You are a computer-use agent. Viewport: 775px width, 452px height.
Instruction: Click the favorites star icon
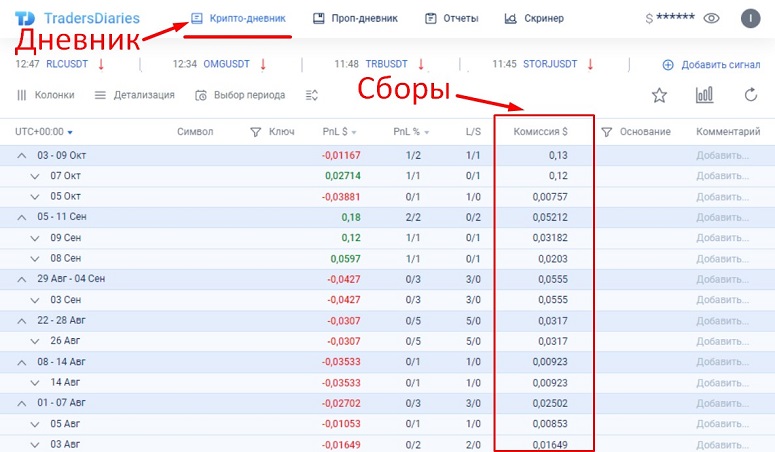[x=659, y=95]
